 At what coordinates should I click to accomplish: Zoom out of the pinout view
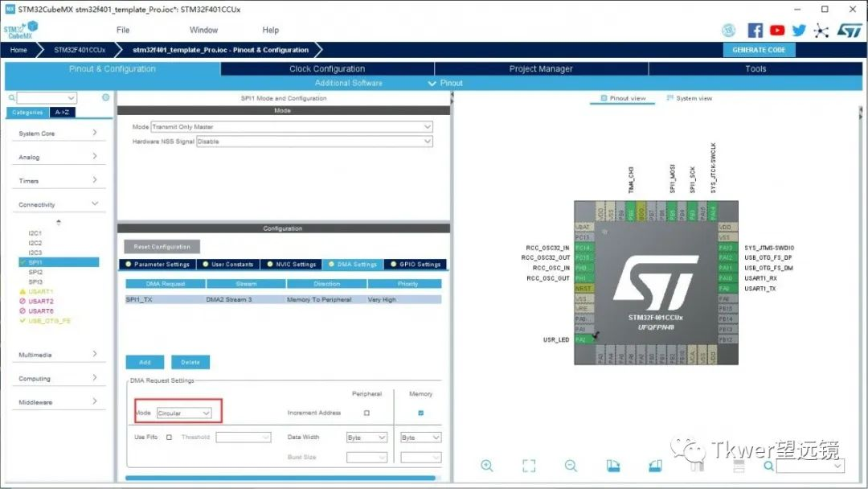571,466
